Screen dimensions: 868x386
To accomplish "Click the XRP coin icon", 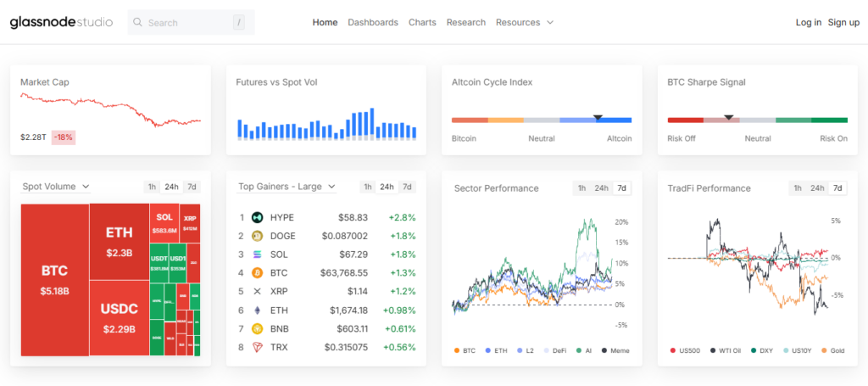I will click(257, 291).
